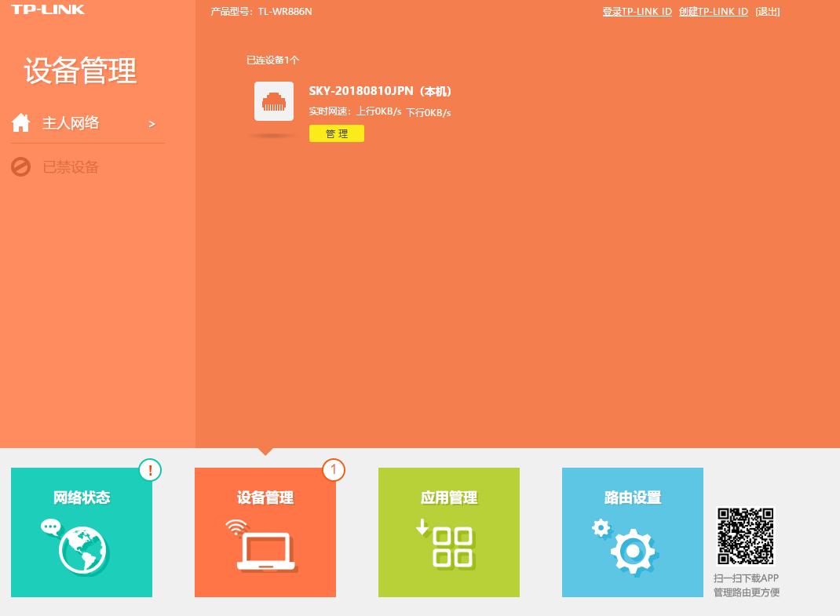840x616 pixels.
Task: Open the 网络状态 network status panel
Action: pyautogui.click(x=82, y=532)
